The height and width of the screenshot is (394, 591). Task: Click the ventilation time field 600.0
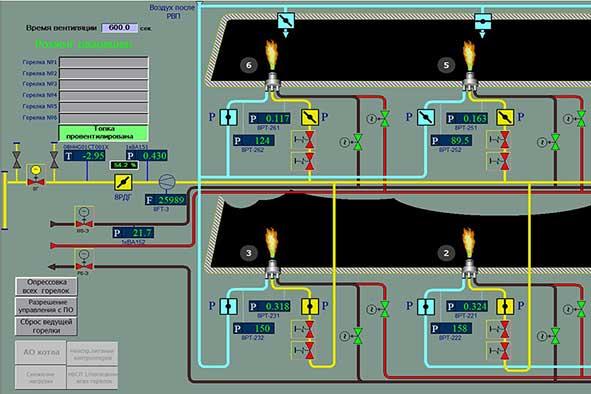119,28
